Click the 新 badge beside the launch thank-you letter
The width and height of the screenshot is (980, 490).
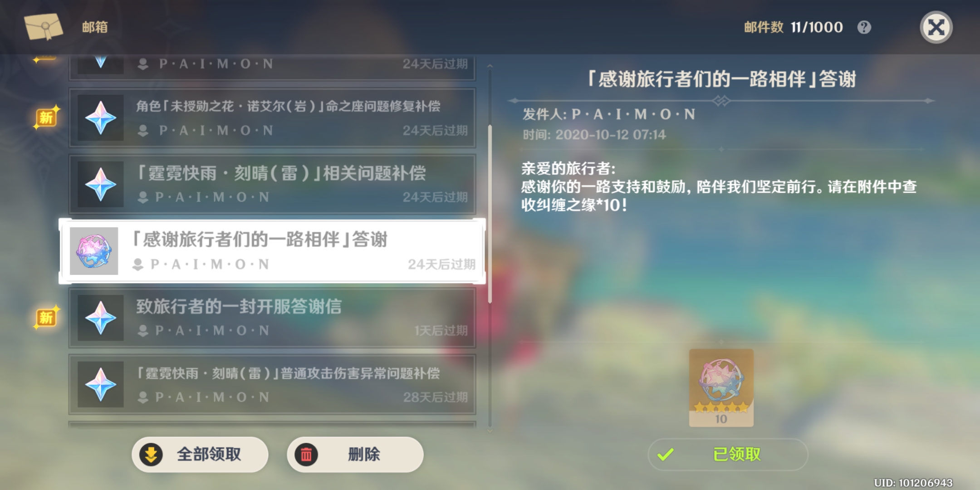46,317
